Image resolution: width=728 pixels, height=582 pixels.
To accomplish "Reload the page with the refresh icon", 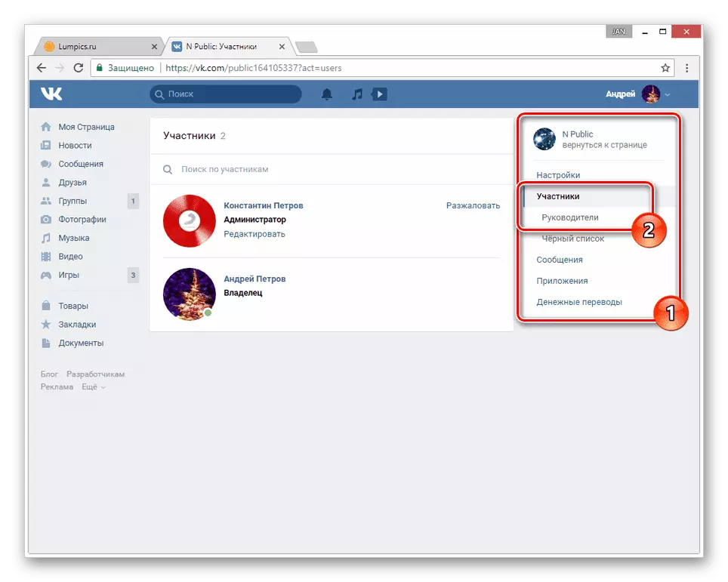I will (79, 68).
